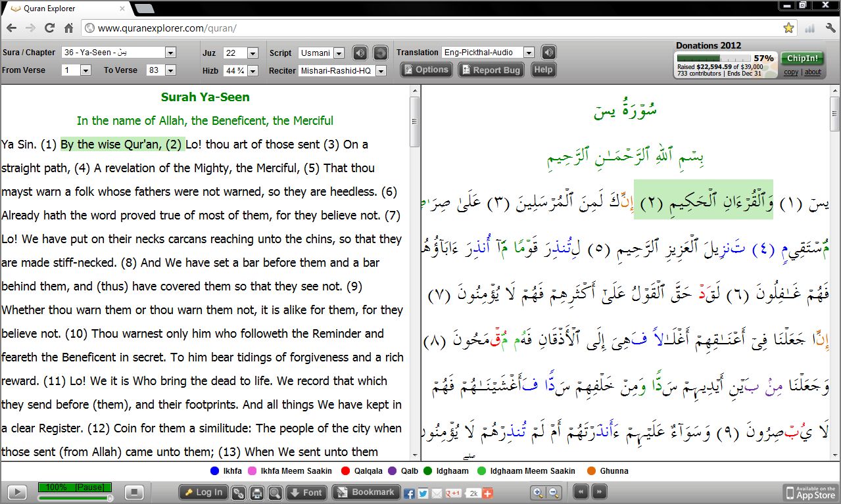The width and height of the screenshot is (841, 504).
Task: Click the Options button
Action: pyautogui.click(x=426, y=70)
